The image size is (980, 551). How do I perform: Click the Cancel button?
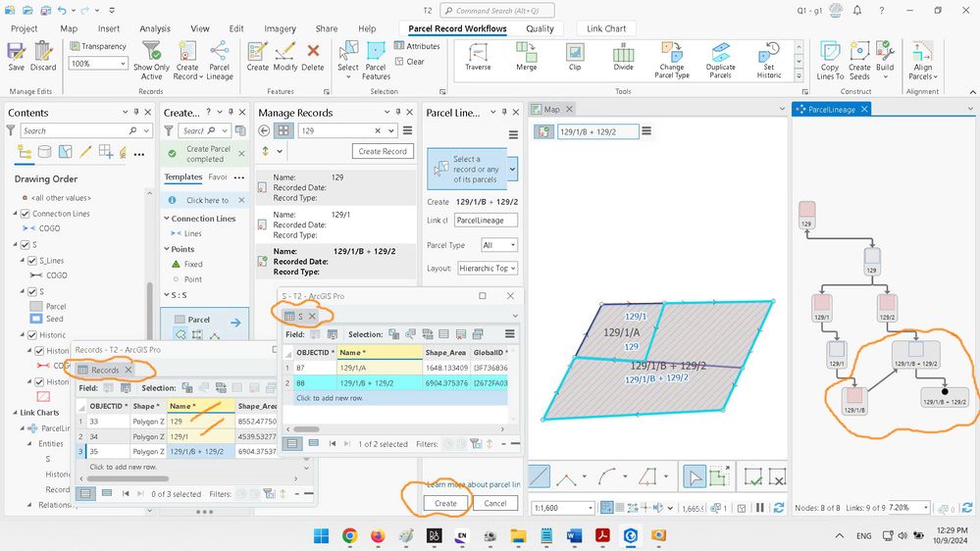coord(495,504)
